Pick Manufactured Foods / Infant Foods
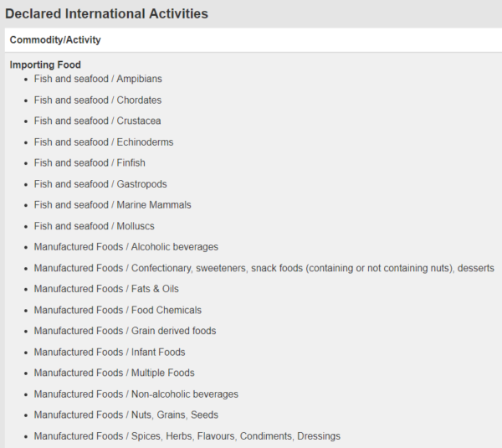 [110, 353]
